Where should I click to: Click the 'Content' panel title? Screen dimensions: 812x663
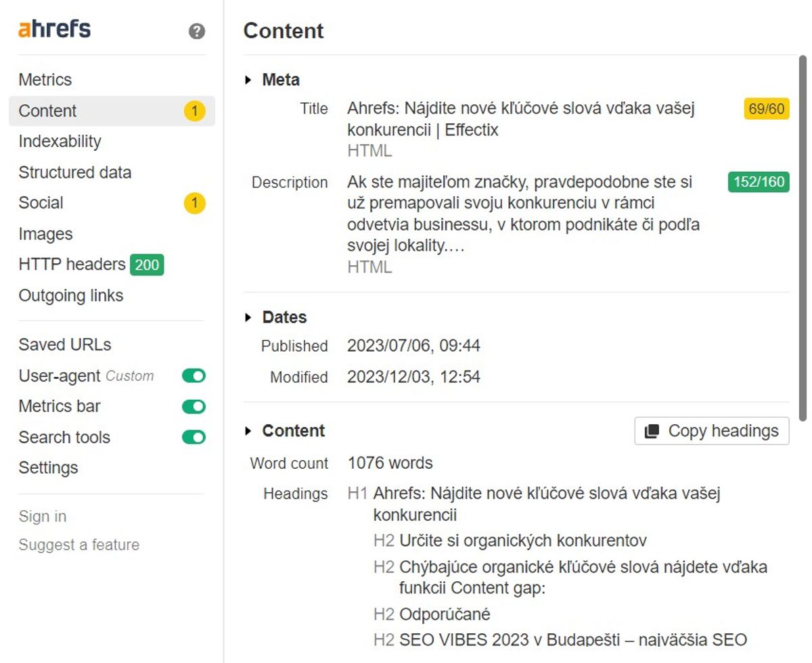[284, 31]
